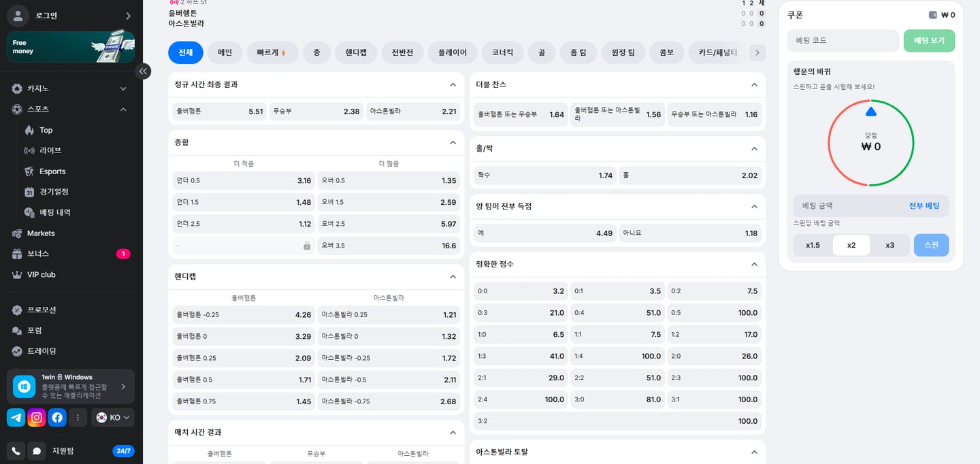Open the Telegram social link
The height and width of the screenshot is (464, 980).
[x=16, y=418]
